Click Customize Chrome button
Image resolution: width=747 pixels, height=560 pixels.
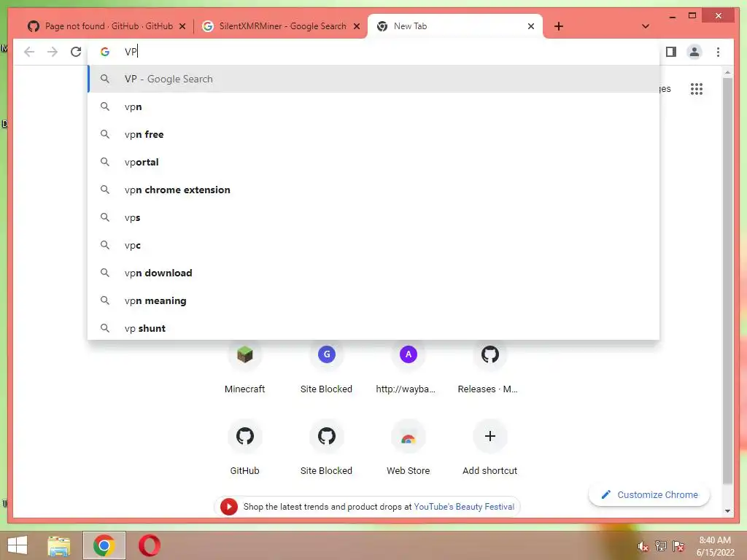coord(649,495)
